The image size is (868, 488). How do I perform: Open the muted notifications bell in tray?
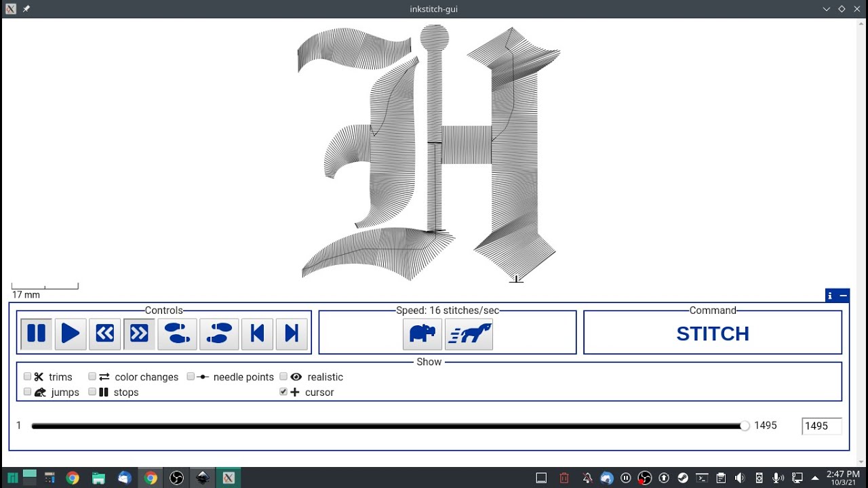click(x=587, y=478)
